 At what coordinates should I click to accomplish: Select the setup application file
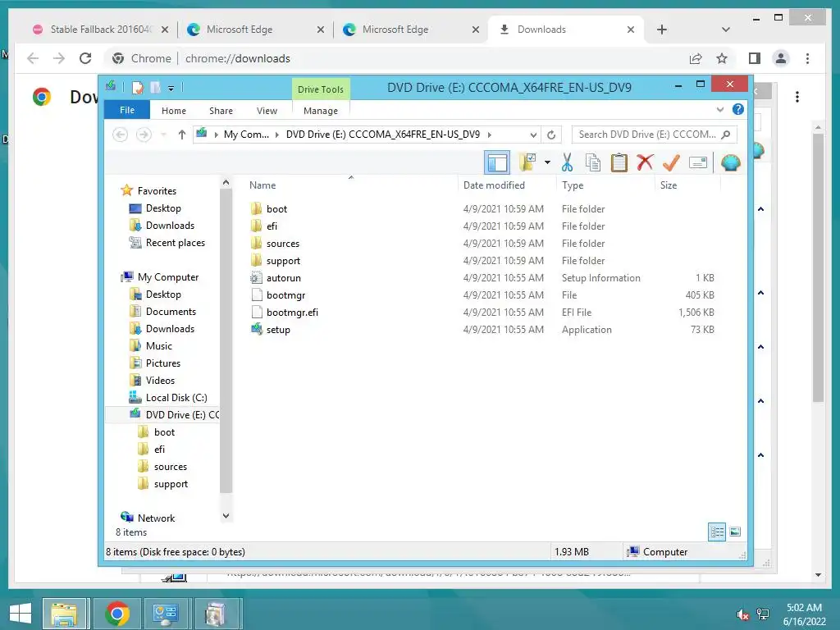[278, 330]
